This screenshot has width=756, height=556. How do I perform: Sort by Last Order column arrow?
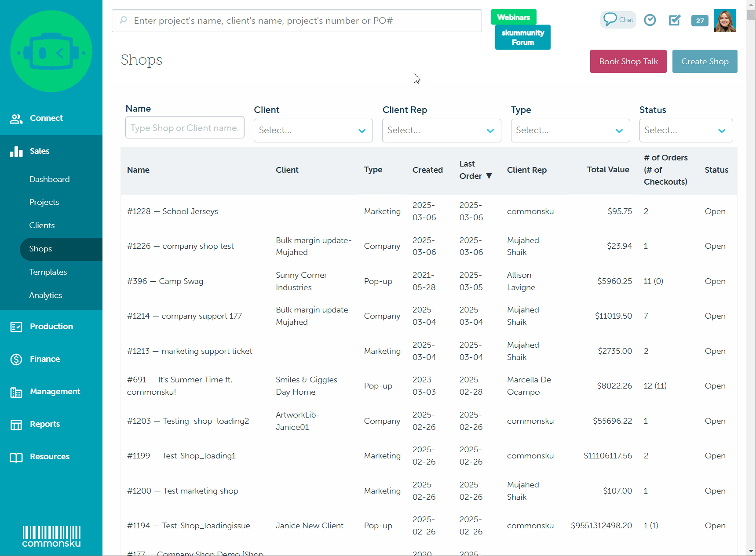click(489, 176)
